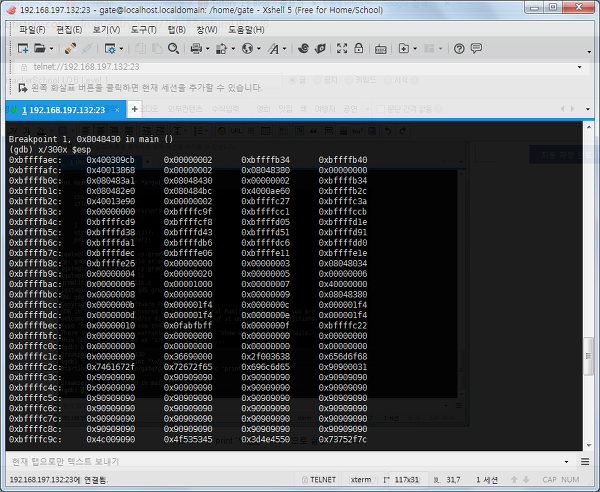
Task: Open the 파일(F) menu
Action: click(32, 29)
